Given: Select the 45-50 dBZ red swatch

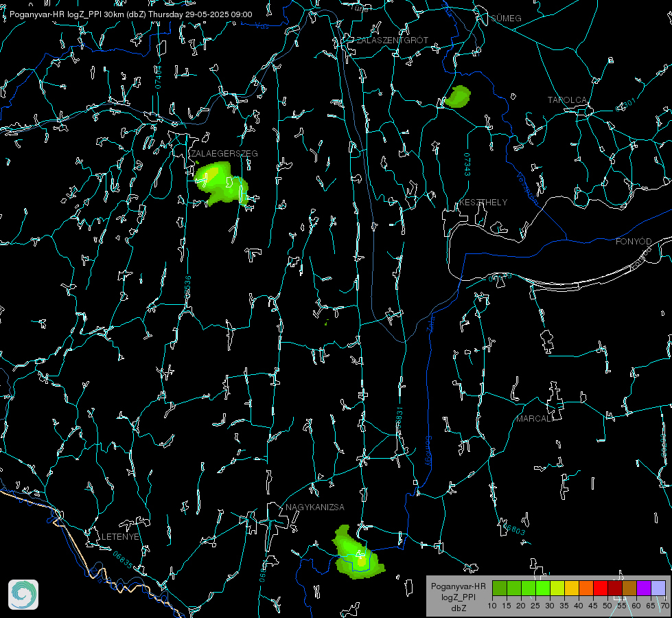Looking at the screenshot, I should 601,588.
